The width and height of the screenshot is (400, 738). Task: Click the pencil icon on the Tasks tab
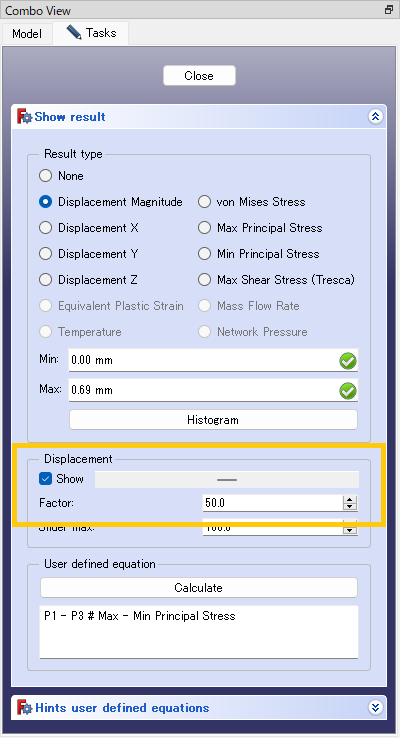pyautogui.click(x=74, y=32)
